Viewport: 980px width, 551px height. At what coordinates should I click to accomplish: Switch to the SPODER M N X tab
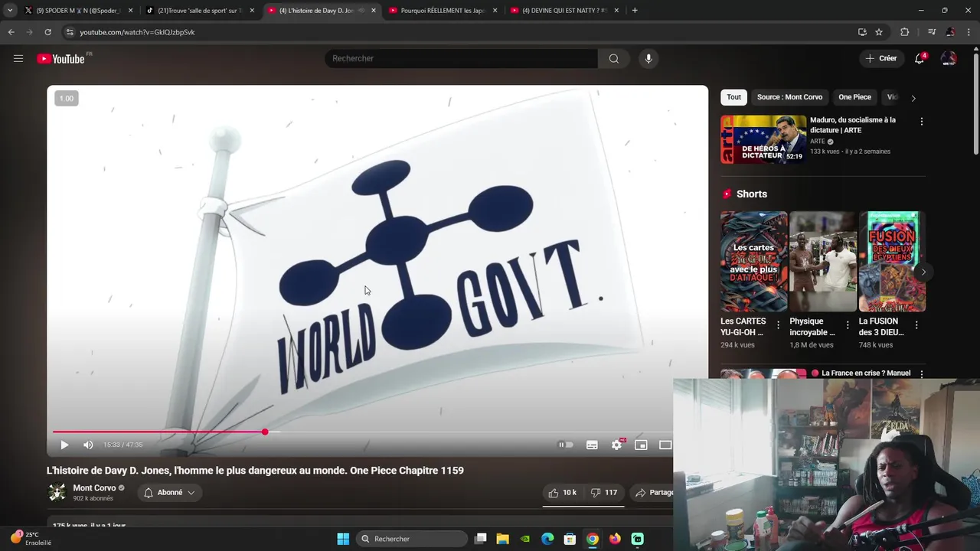(77, 11)
